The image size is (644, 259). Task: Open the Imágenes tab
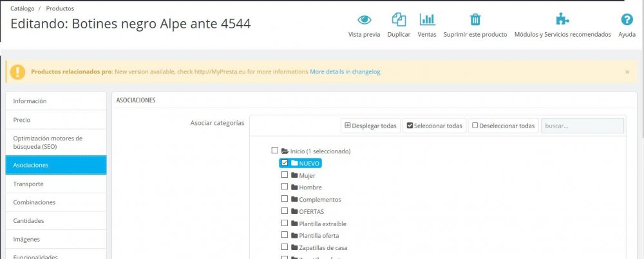(x=56, y=239)
